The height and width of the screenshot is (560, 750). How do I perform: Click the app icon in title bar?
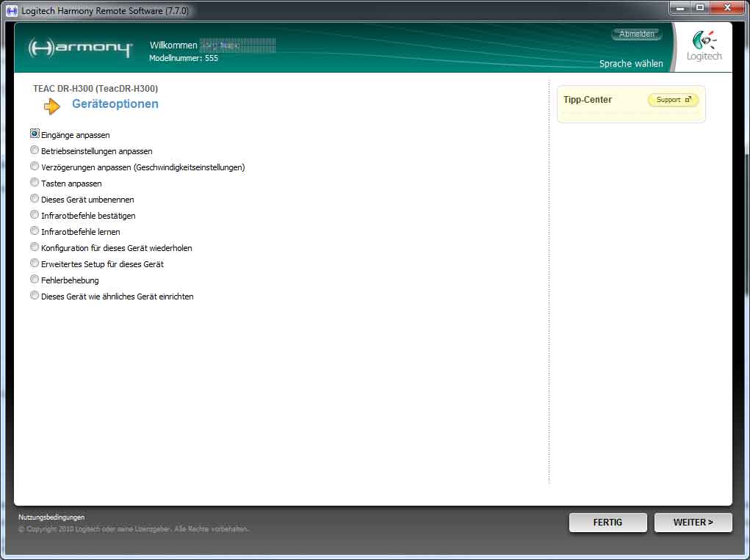pyautogui.click(x=12, y=11)
